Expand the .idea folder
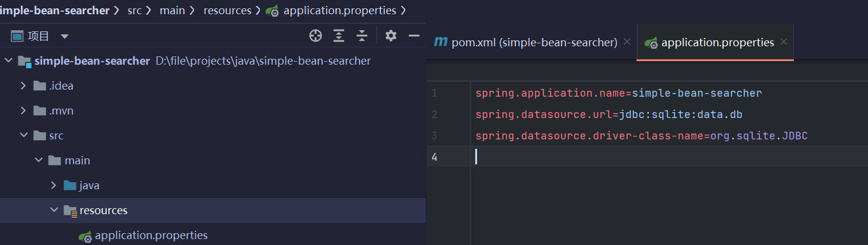This screenshot has width=868, height=245. point(23,86)
